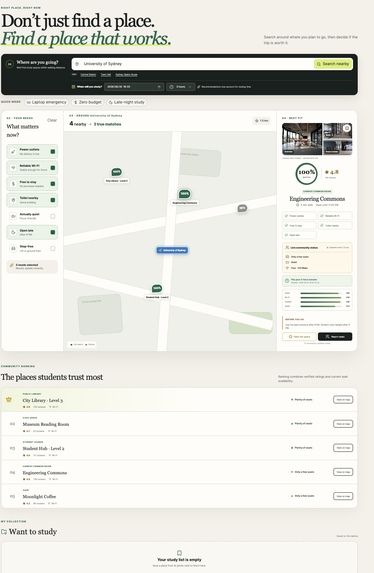Select the City Library map marker
Image resolution: width=374 pixels, height=573 pixels.
[x=117, y=172]
